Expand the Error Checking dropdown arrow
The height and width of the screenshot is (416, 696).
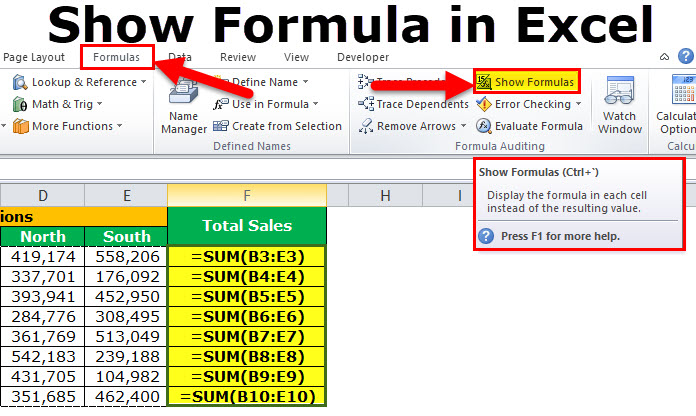[x=578, y=104]
